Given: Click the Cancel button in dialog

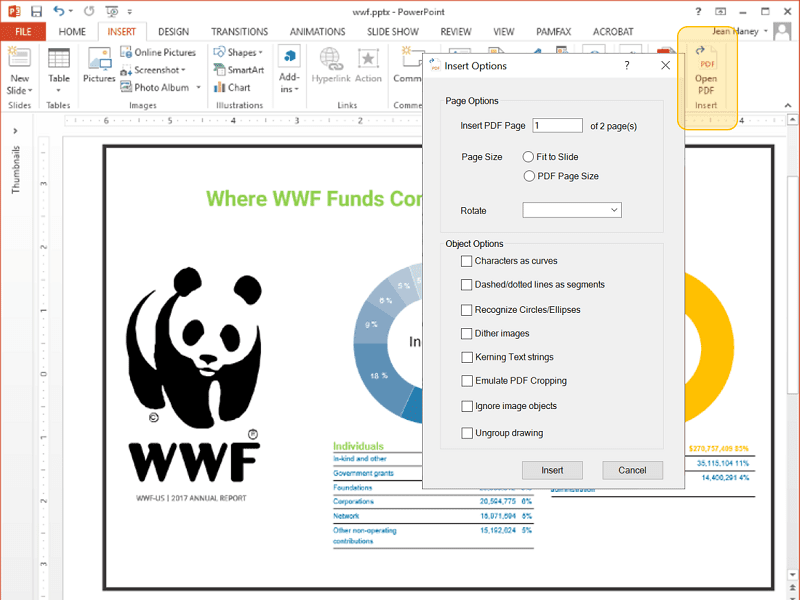Looking at the screenshot, I should (x=632, y=470).
